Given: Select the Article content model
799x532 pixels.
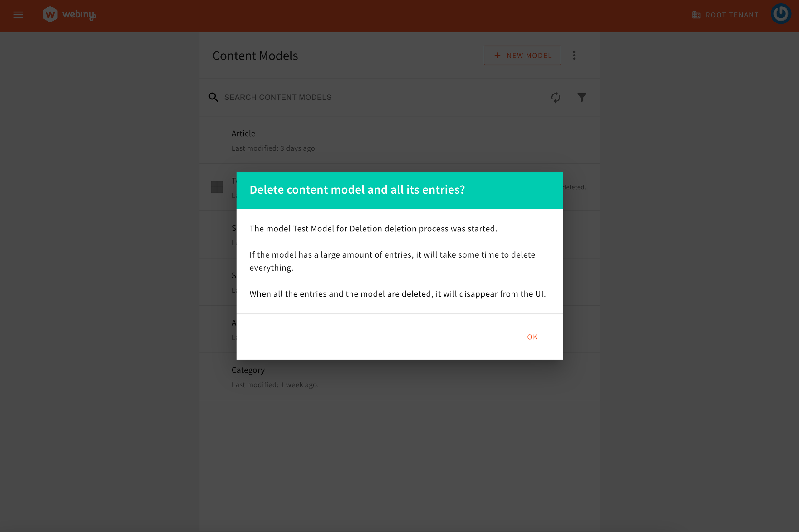Looking at the screenshot, I should point(243,133).
